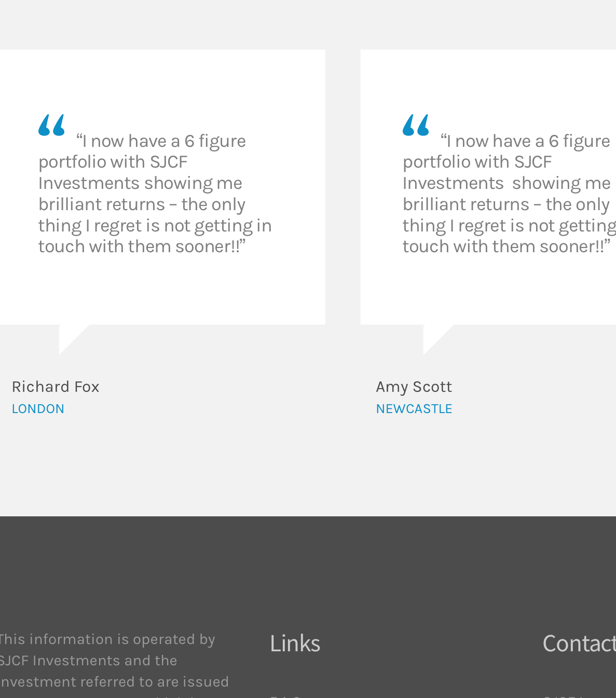Click the blue quote mark in Amy Scott's testimonial
This screenshot has height=698, width=616.
[x=416, y=125]
